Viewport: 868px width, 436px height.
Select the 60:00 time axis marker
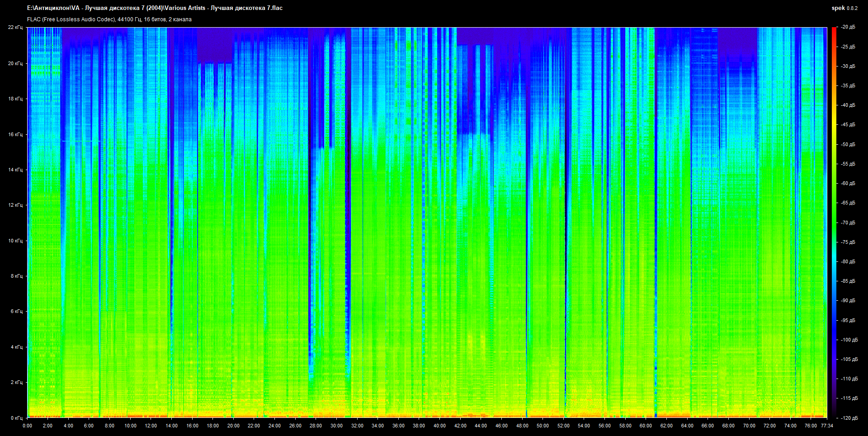click(646, 426)
